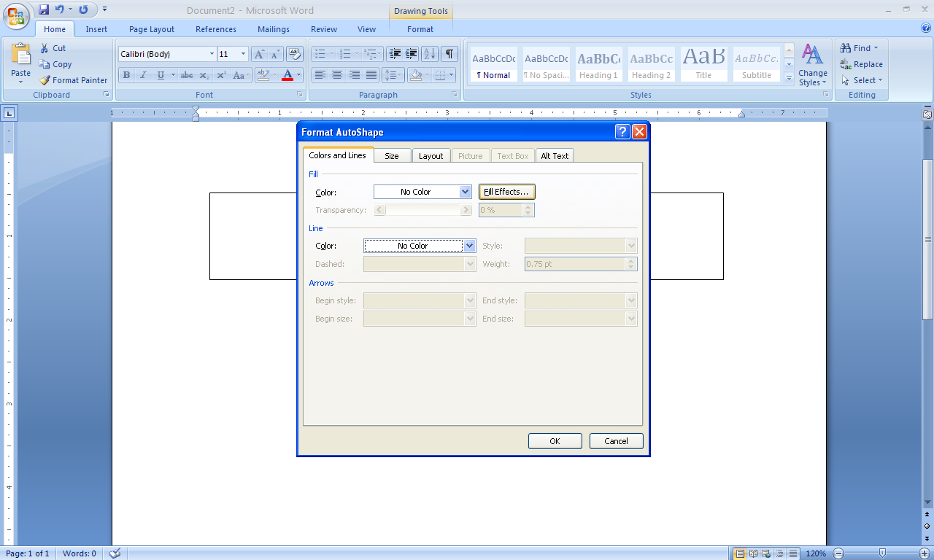The height and width of the screenshot is (560, 934).
Task: Toggle bold formatting
Action: coord(126,75)
